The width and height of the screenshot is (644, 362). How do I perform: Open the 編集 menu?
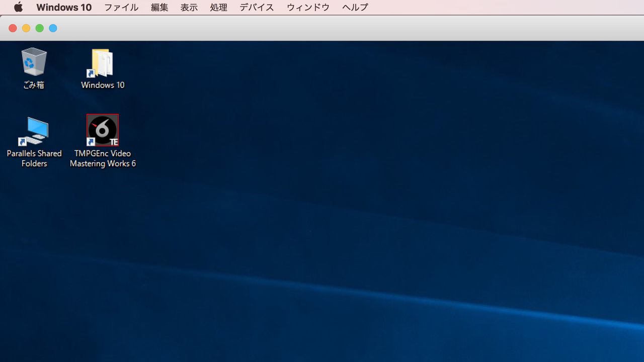pyautogui.click(x=159, y=8)
